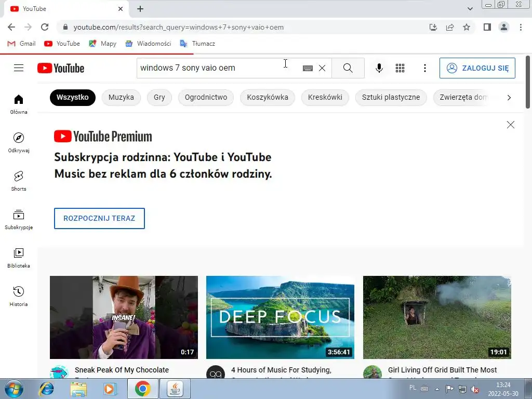
Task: Open the Deep Focus video thumbnail
Action: pyautogui.click(x=280, y=317)
